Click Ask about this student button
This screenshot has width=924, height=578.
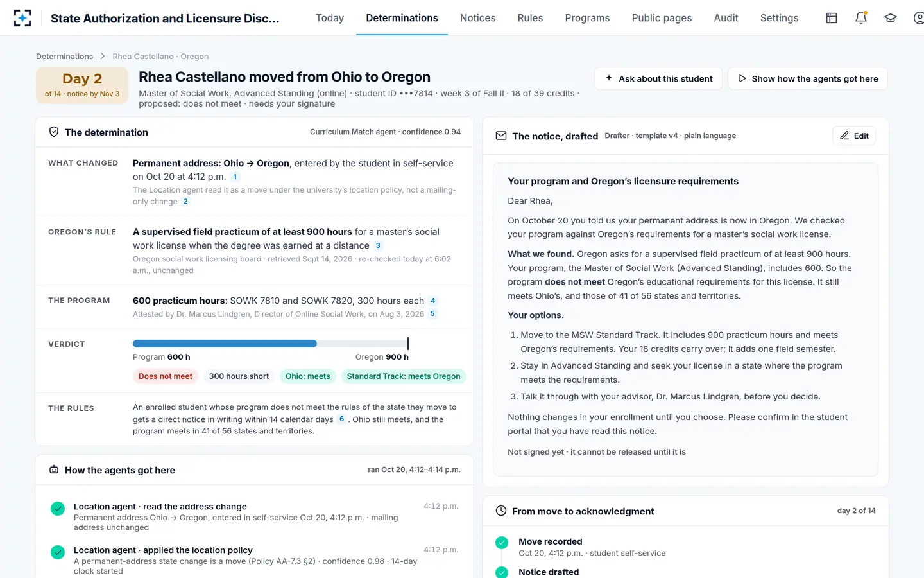pyautogui.click(x=658, y=78)
